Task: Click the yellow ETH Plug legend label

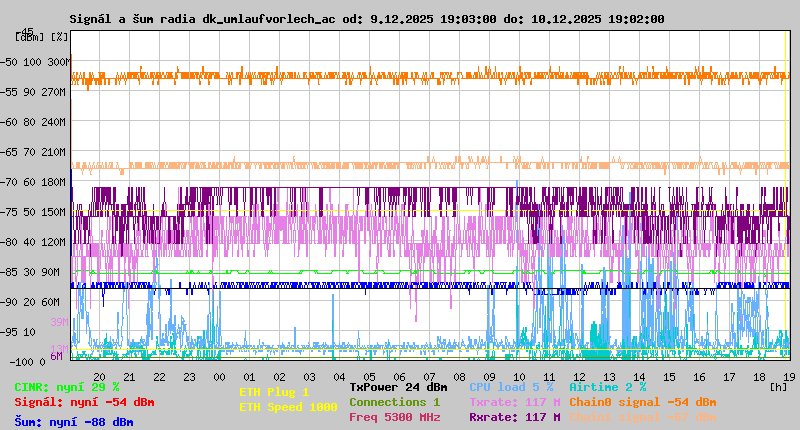Action: (x=274, y=392)
